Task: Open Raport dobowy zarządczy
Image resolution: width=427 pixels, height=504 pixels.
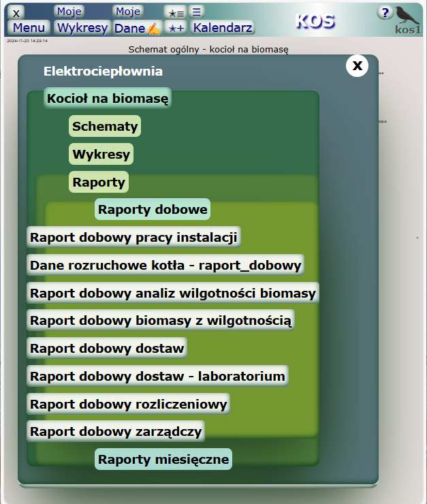Action: click(x=116, y=431)
